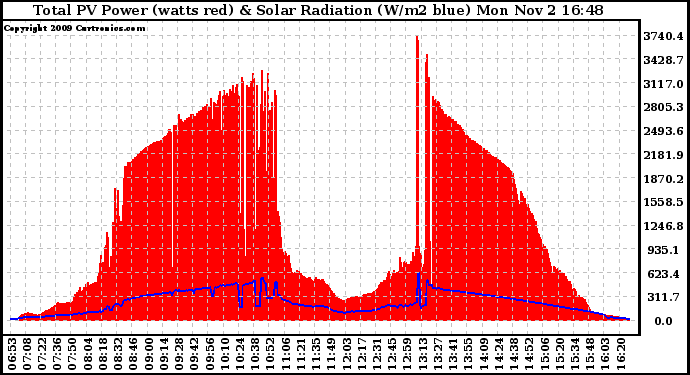Click the 14:09 time label
The image size is (690, 375).
pyautogui.click(x=484, y=354)
